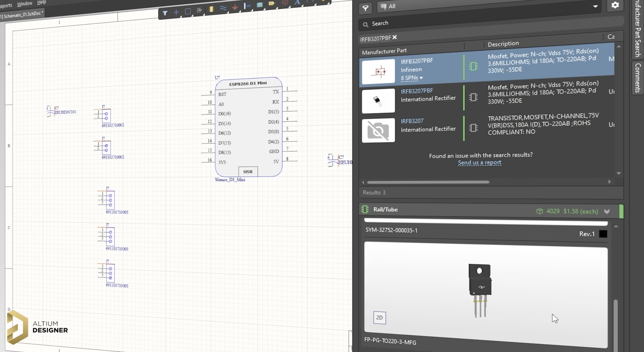Select the Place Sheet Symbol icon
The height and width of the screenshot is (352, 644).
(x=260, y=5)
